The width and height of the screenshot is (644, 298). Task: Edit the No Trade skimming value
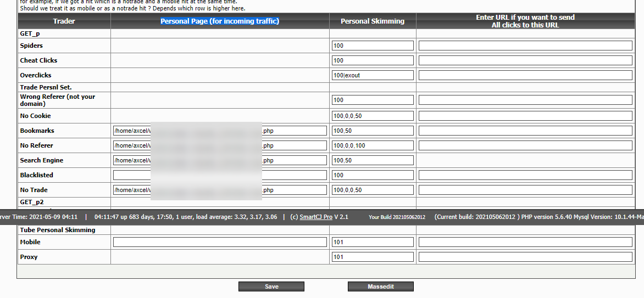click(x=373, y=190)
